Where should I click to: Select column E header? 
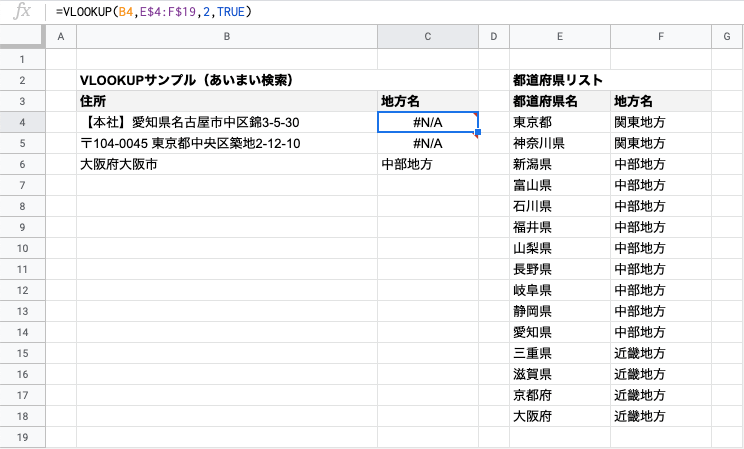pos(560,37)
